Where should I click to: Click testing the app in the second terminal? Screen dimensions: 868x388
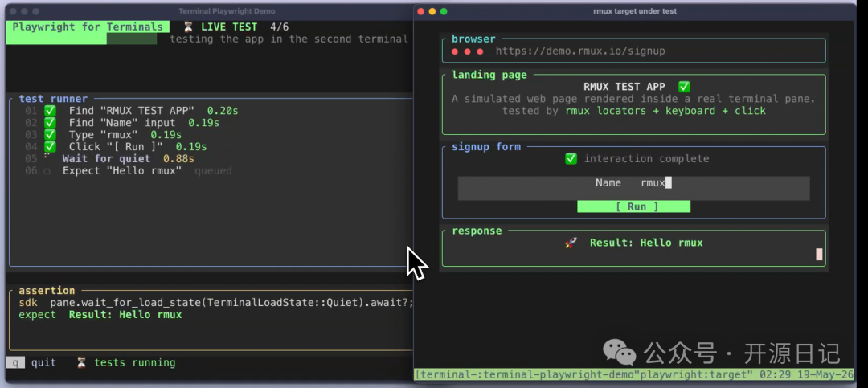coord(289,39)
